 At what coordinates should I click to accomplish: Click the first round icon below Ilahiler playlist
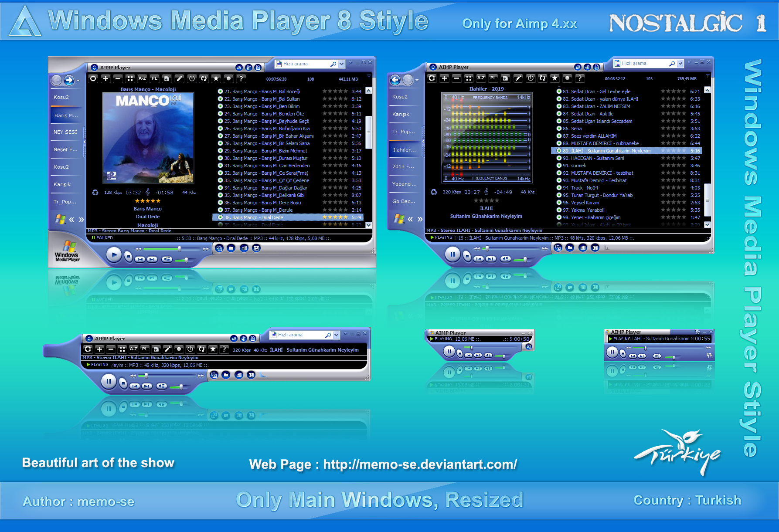coord(558,247)
